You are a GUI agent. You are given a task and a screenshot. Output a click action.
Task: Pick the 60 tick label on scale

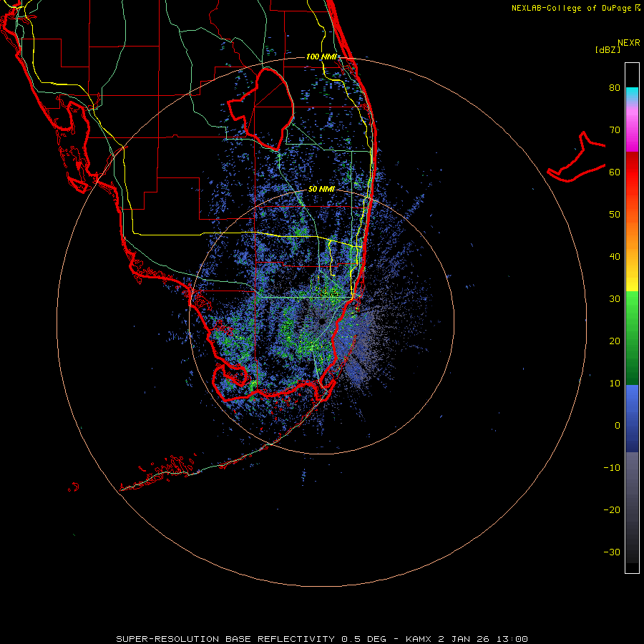tap(615, 172)
